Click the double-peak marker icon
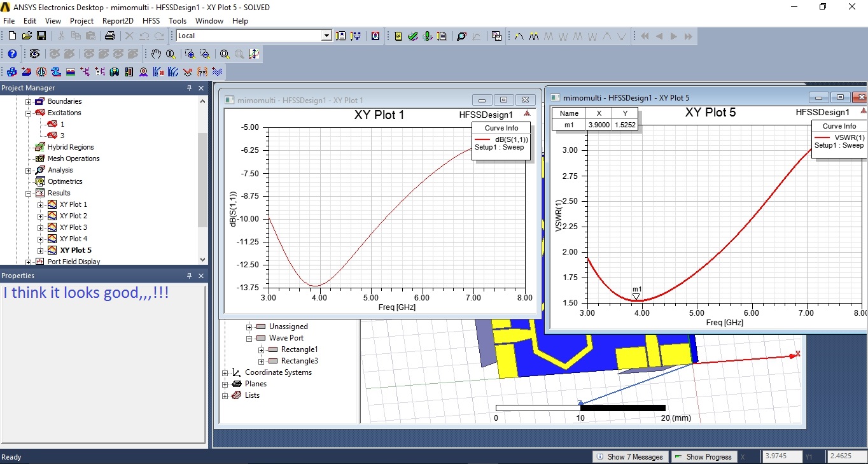This screenshot has height=464, width=868. coord(534,36)
